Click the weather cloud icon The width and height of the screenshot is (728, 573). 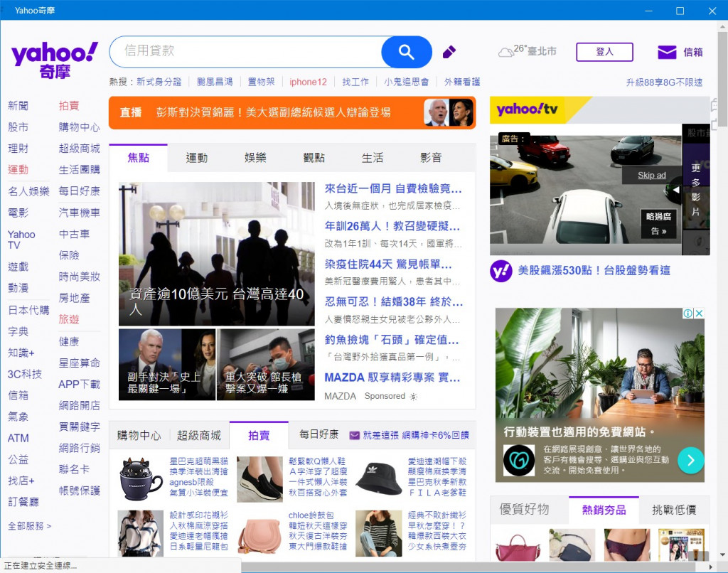click(505, 52)
